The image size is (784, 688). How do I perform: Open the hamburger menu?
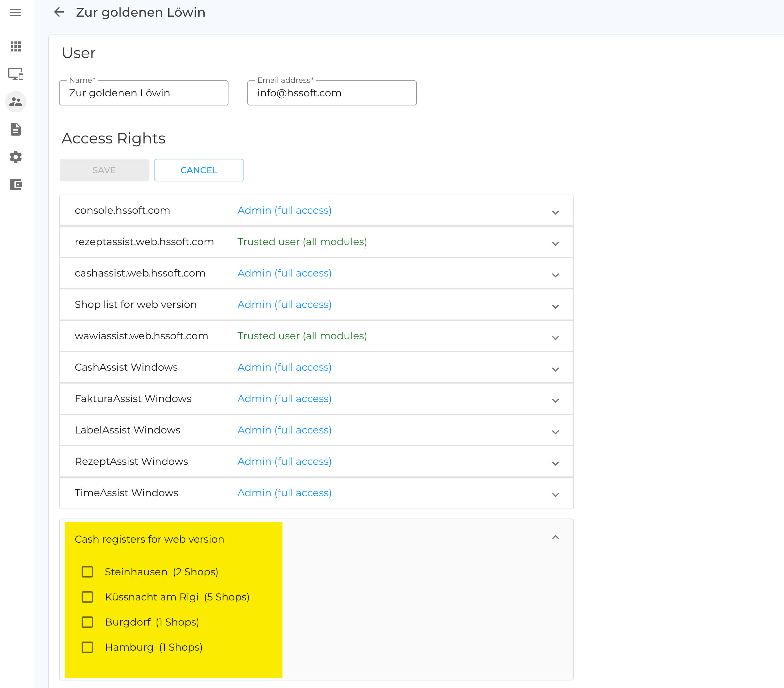16,13
